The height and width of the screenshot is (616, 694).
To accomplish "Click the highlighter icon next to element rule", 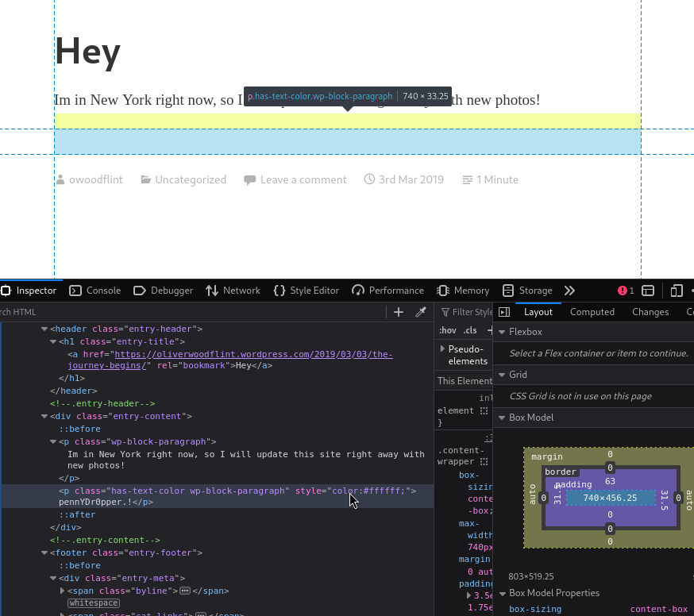I will point(484,410).
